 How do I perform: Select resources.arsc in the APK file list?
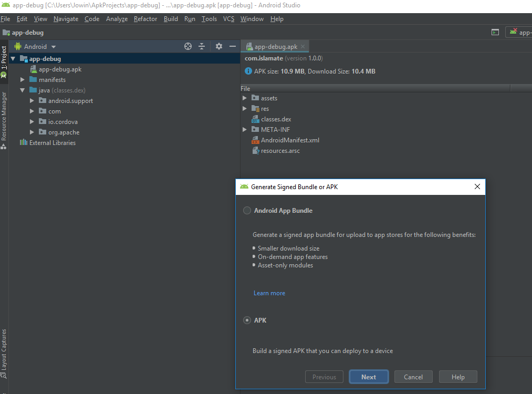pos(280,151)
